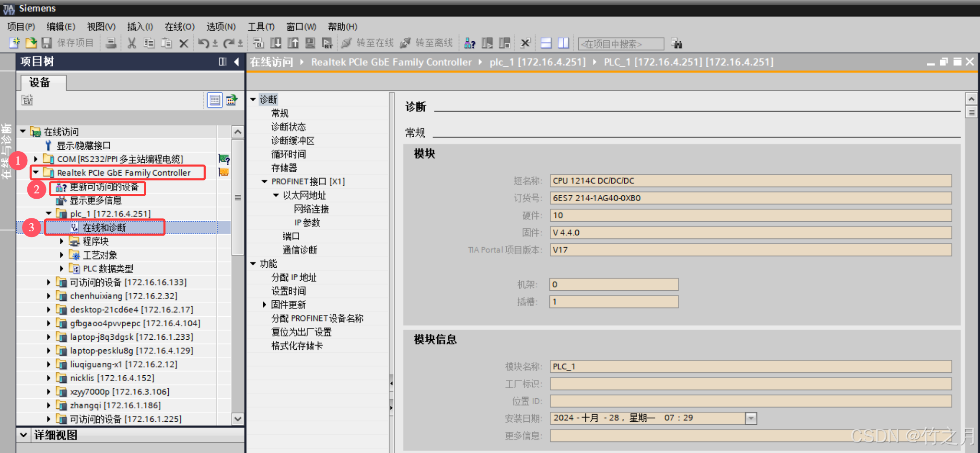The image size is (980, 453).
Task: Expand the COM [RS232/PPI] node
Action: point(35,159)
